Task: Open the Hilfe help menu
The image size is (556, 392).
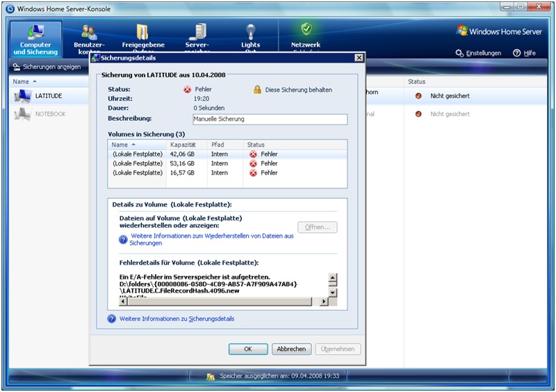Action: coord(524,54)
